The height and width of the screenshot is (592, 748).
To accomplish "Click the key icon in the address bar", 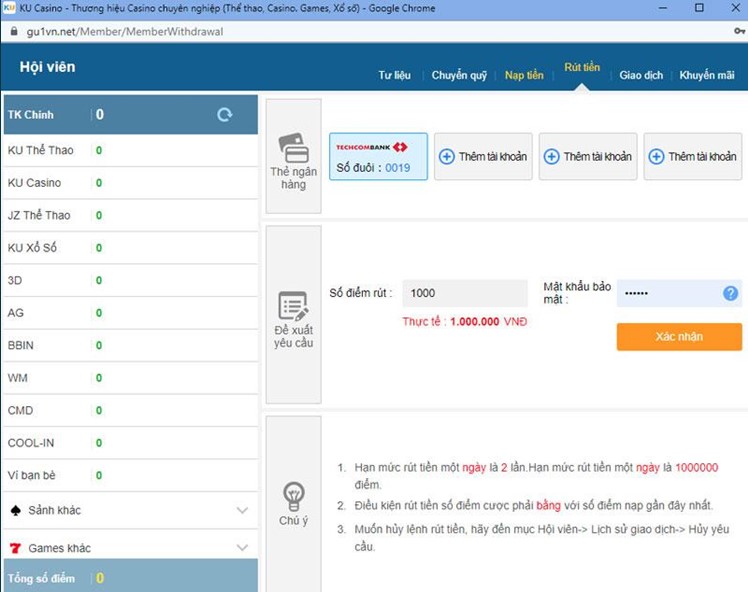I will click(739, 31).
